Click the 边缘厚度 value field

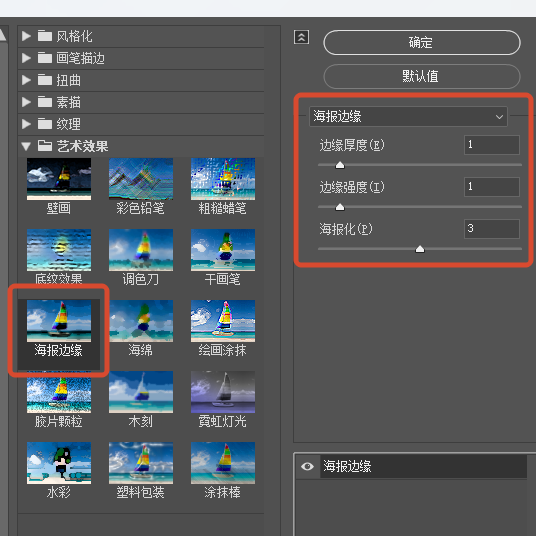click(492, 145)
